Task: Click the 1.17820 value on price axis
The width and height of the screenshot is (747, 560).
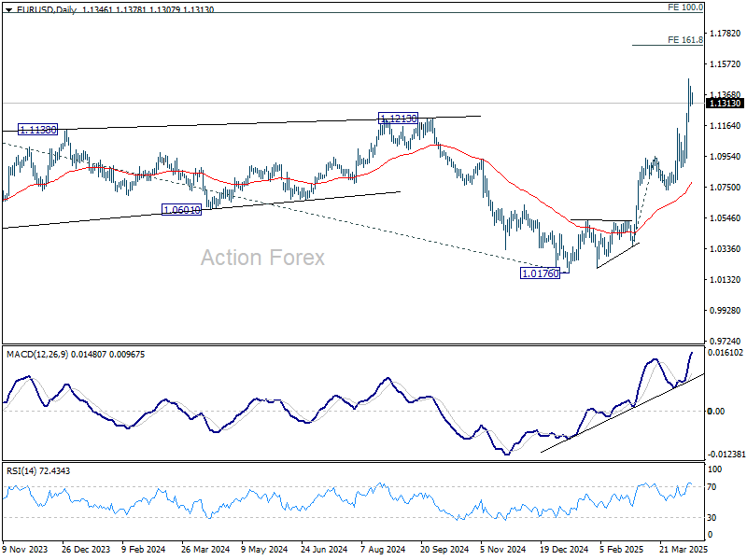Action: click(726, 34)
